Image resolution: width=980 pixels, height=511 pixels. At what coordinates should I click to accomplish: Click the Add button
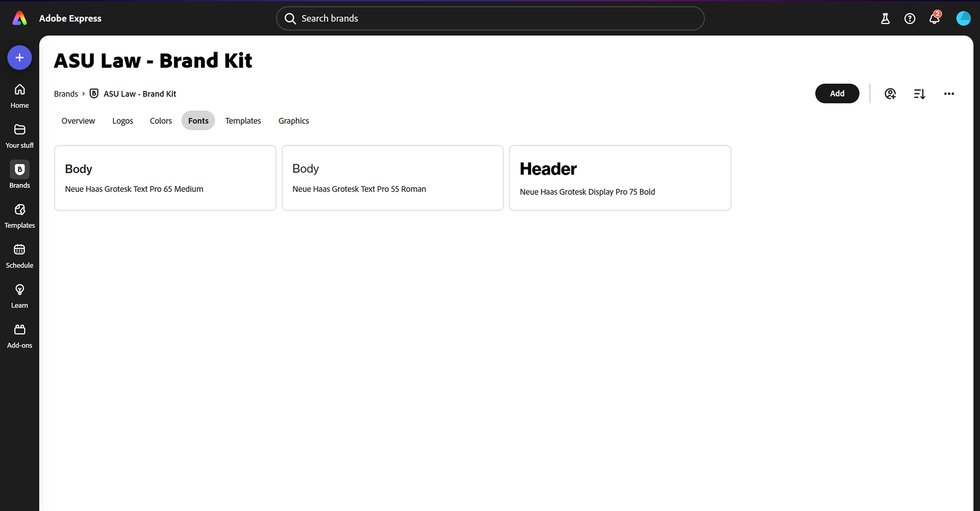point(837,93)
